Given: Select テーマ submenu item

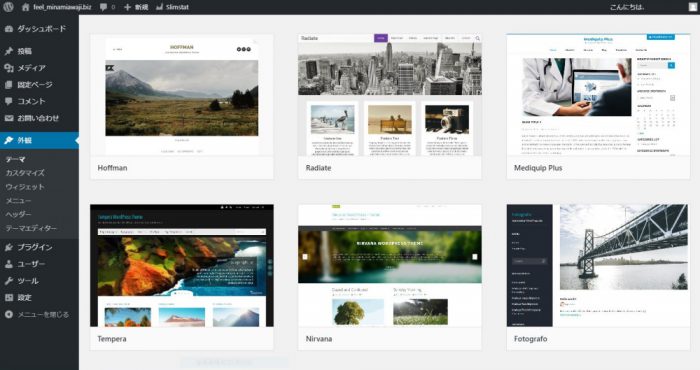Looking at the screenshot, I should 15,159.
